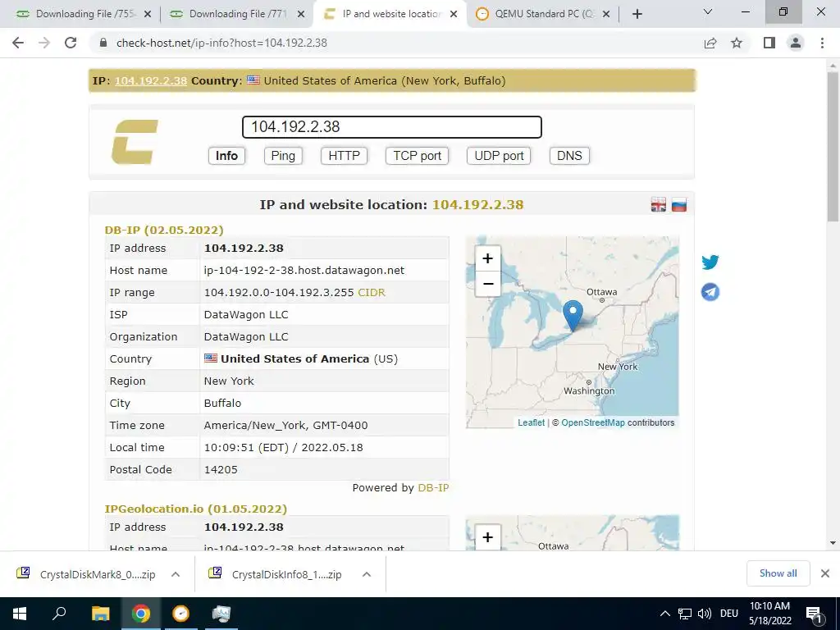The image size is (840, 630).
Task: Click the host input field
Action: point(391,127)
